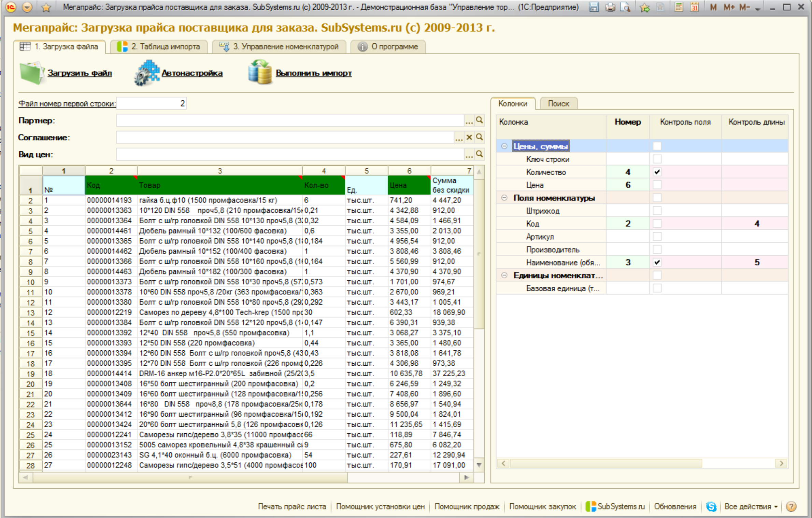Open the main menu dropdown arrow in title bar

27,7
